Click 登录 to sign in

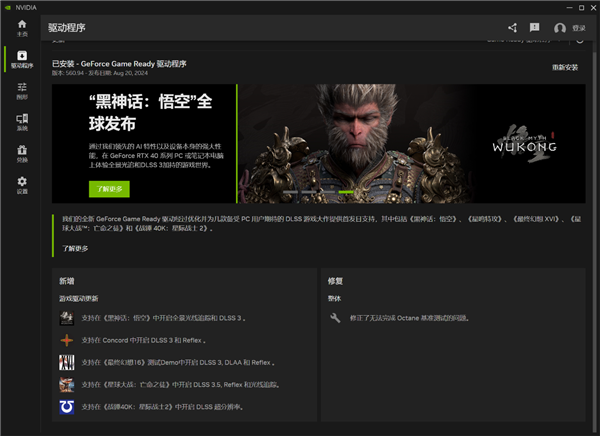(x=579, y=28)
